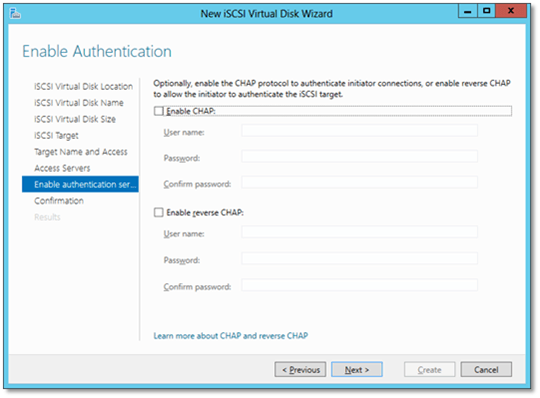Open the Access Servers step

(62, 168)
